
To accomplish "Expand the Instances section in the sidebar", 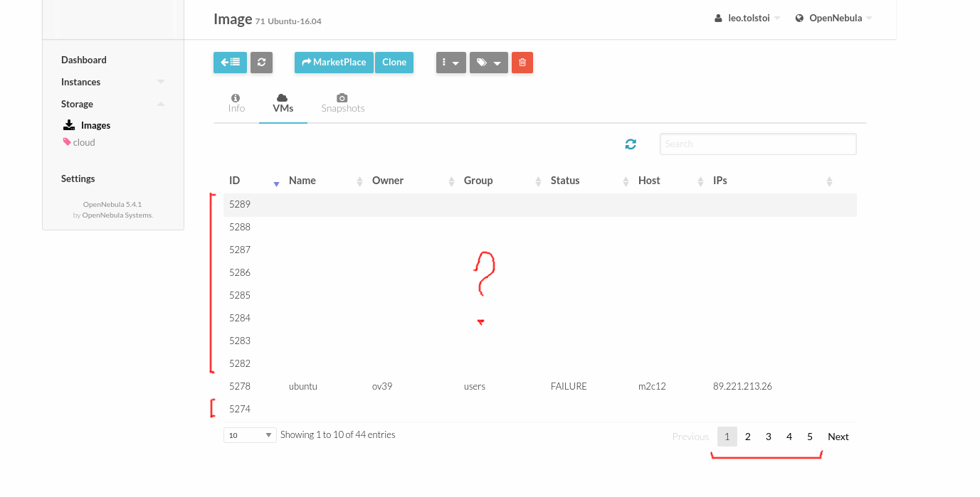I will click(x=161, y=82).
